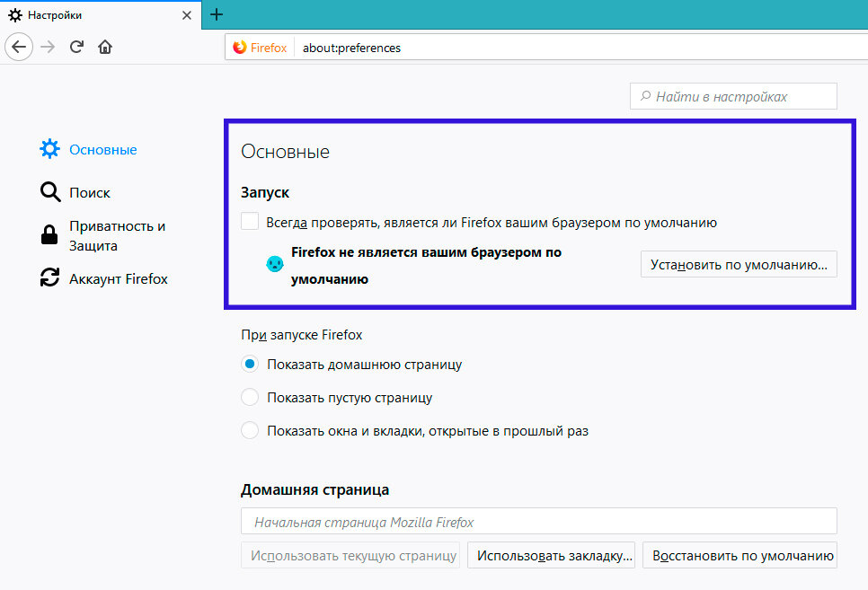
Task: Click the Найти в настройках search field
Action: pos(733,96)
